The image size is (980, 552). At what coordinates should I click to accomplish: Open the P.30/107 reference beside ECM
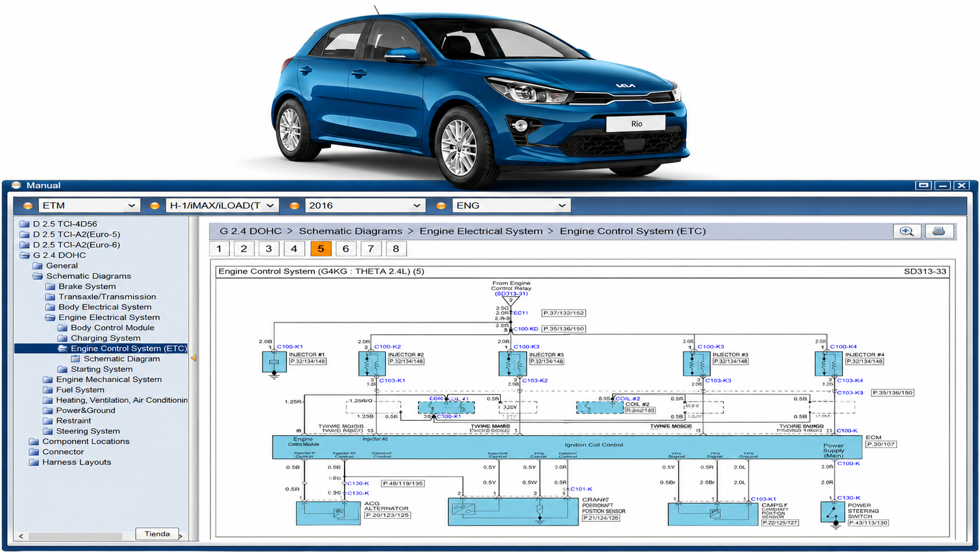pyautogui.click(x=881, y=444)
